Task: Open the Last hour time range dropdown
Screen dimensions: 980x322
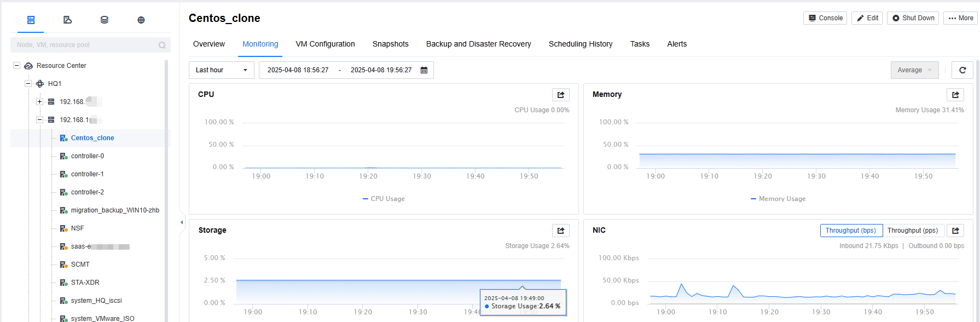Action: (x=222, y=70)
